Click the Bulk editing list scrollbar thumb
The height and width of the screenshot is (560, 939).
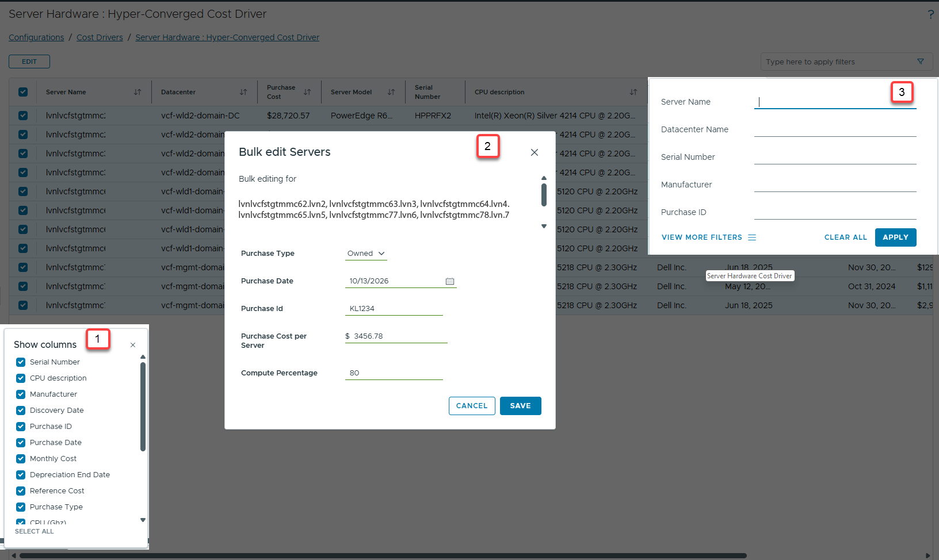click(544, 195)
